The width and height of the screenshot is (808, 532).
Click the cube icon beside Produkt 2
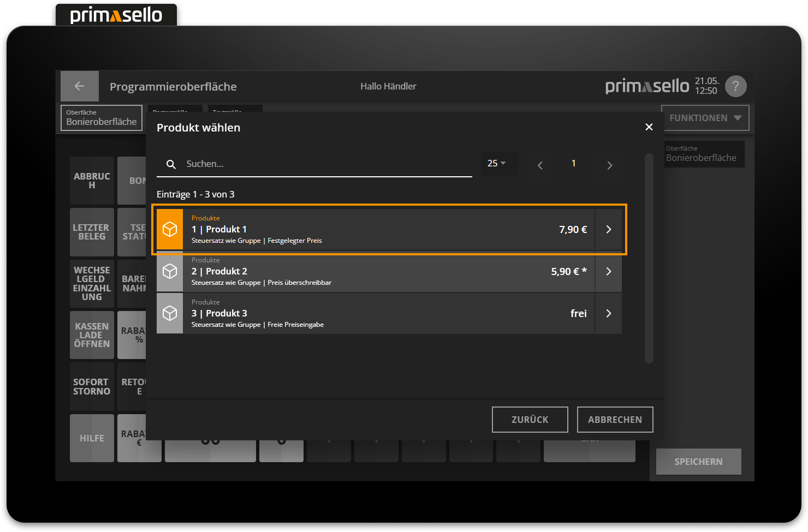(x=170, y=271)
